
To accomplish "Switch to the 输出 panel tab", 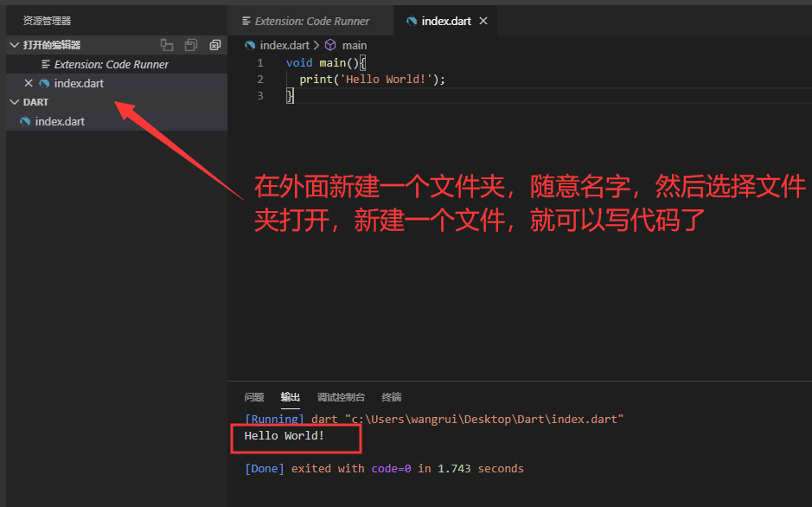I will (x=291, y=397).
